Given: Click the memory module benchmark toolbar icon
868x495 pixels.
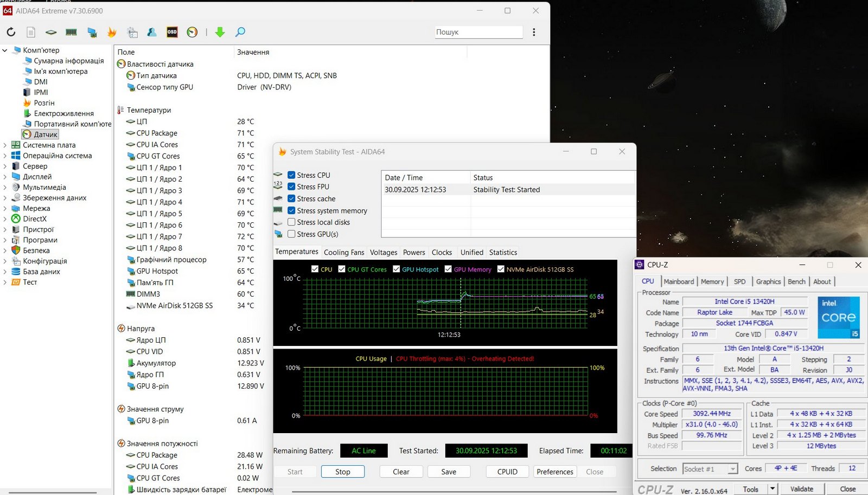Looking at the screenshot, I should [71, 32].
